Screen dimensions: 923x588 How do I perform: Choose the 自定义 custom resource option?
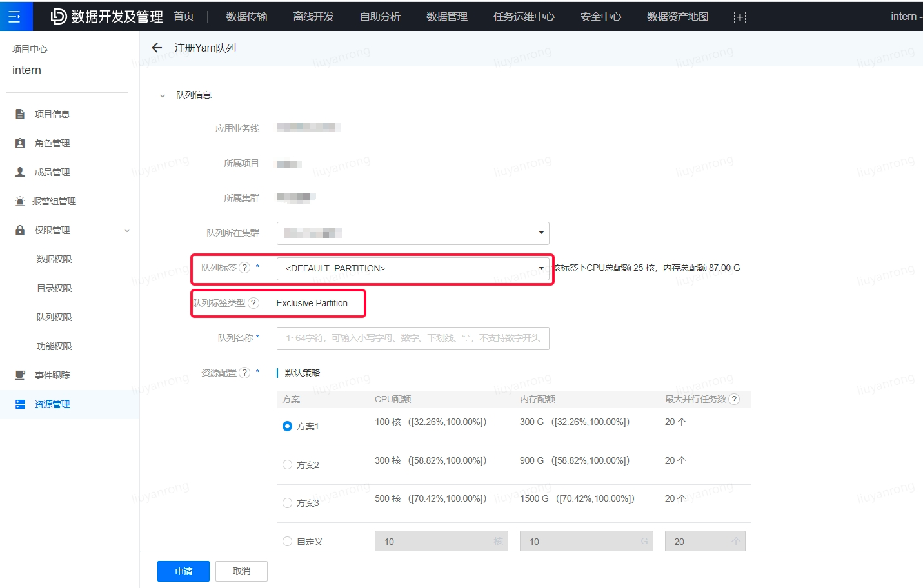[x=286, y=542]
